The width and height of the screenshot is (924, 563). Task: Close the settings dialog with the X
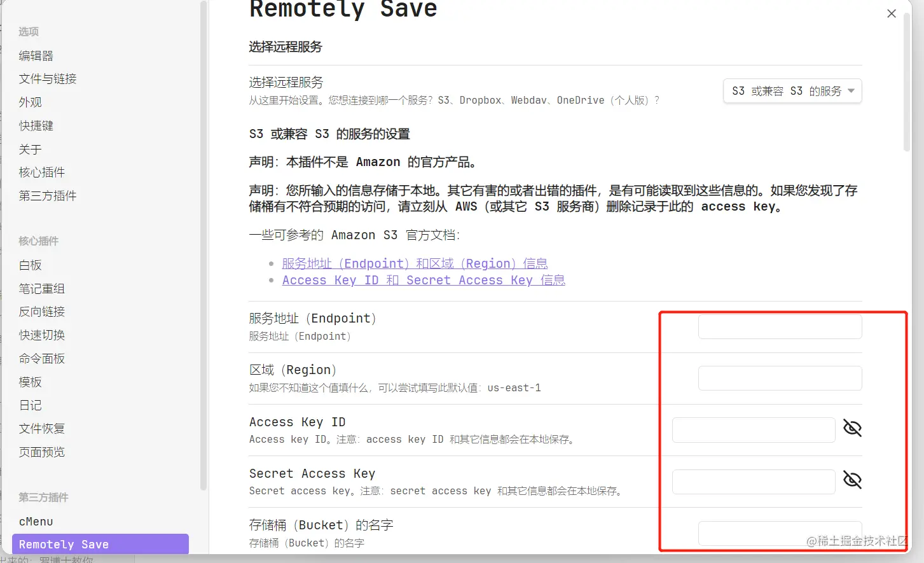coord(892,13)
